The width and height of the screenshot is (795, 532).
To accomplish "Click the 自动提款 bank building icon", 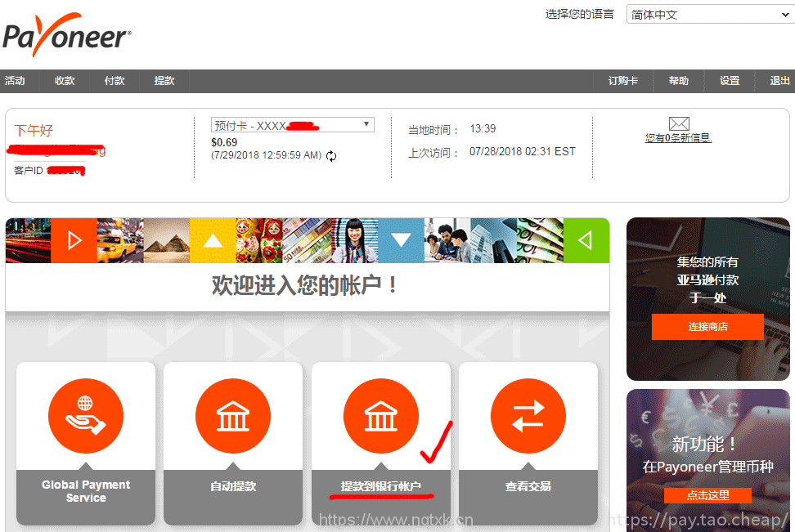I will [233, 417].
